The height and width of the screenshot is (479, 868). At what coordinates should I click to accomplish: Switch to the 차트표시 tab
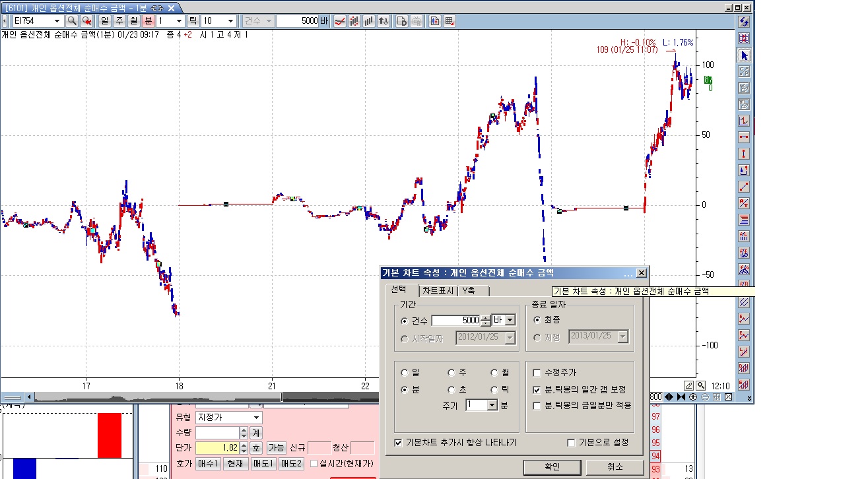click(x=438, y=291)
